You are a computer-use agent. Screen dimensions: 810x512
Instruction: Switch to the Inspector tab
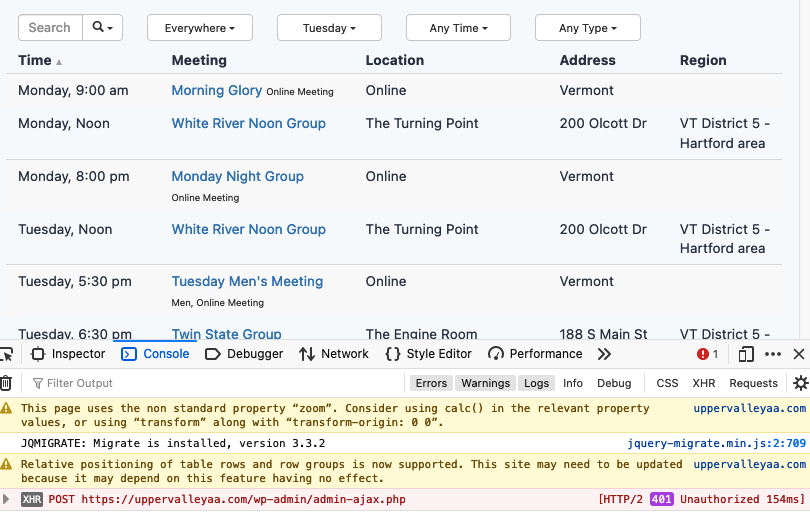click(x=68, y=354)
